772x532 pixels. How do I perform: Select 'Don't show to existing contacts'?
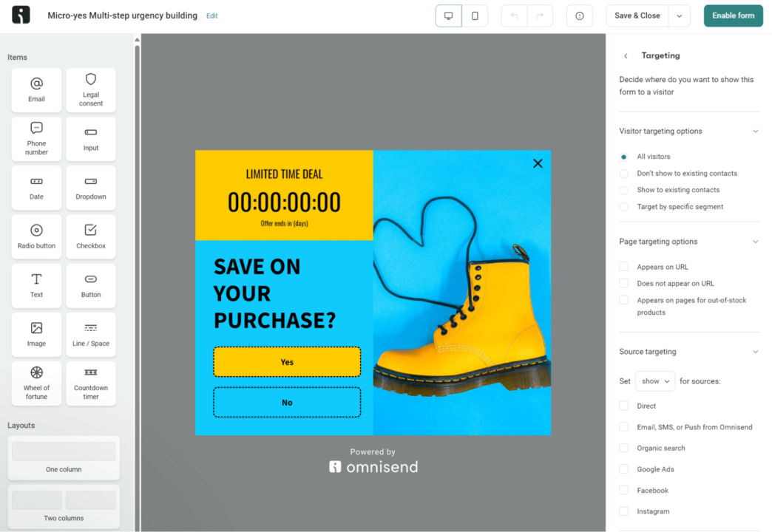click(624, 174)
